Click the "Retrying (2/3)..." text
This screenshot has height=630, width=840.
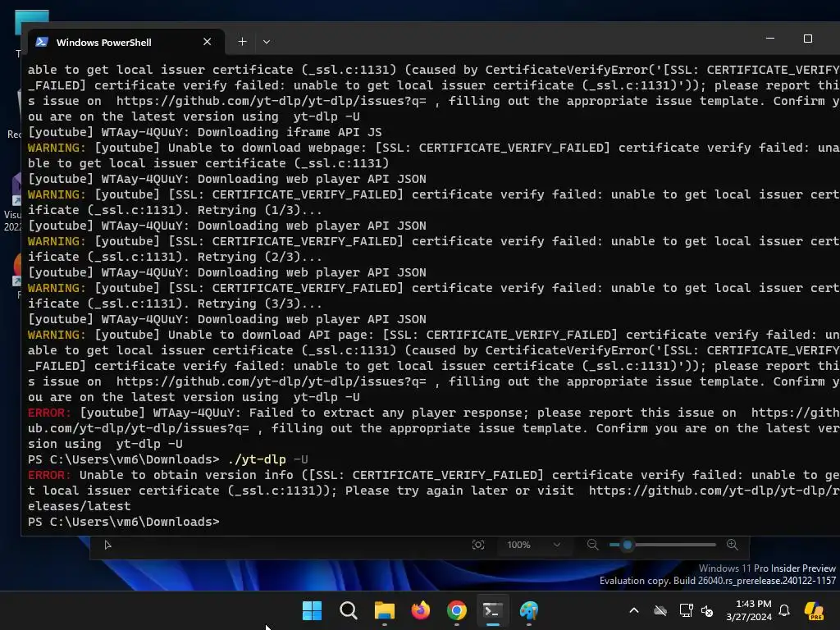coord(259,257)
